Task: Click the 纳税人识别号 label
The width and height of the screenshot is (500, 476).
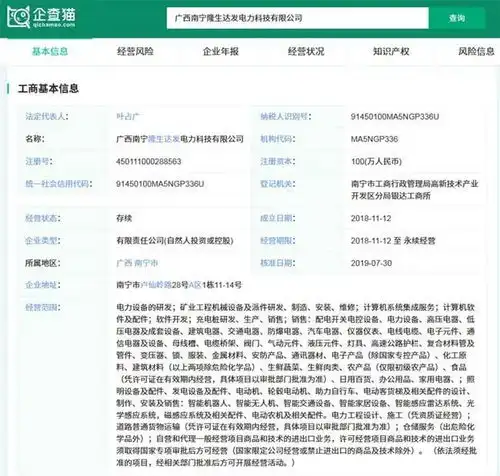Action: click(286, 117)
